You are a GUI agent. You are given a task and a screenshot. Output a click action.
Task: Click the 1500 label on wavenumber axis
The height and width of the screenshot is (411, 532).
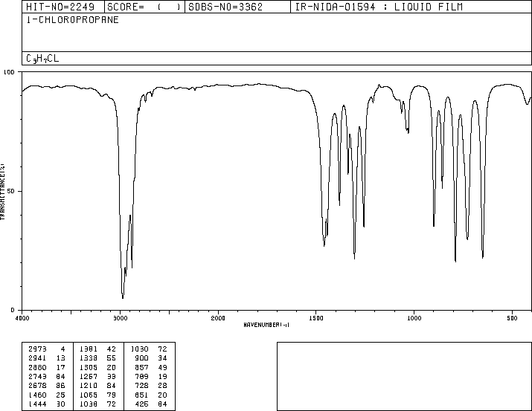[316, 318]
